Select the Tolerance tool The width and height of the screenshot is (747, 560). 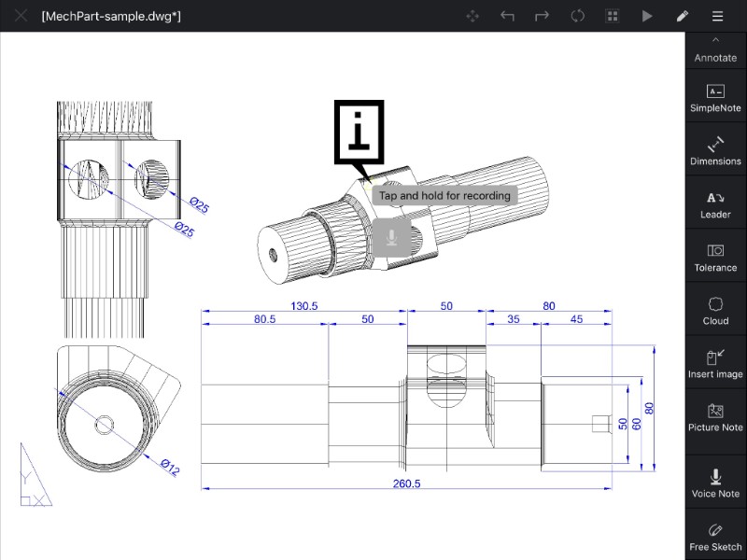pyautogui.click(x=715, y=259)
